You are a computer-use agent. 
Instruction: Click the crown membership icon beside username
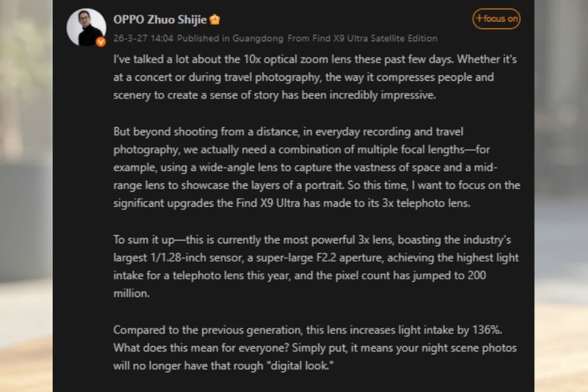pyautogui.click(x=215, y=20)
